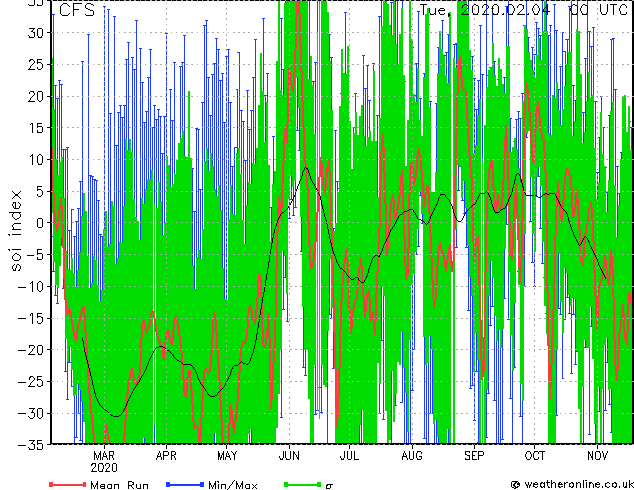Click the y-axis value 10

point(35,160)
